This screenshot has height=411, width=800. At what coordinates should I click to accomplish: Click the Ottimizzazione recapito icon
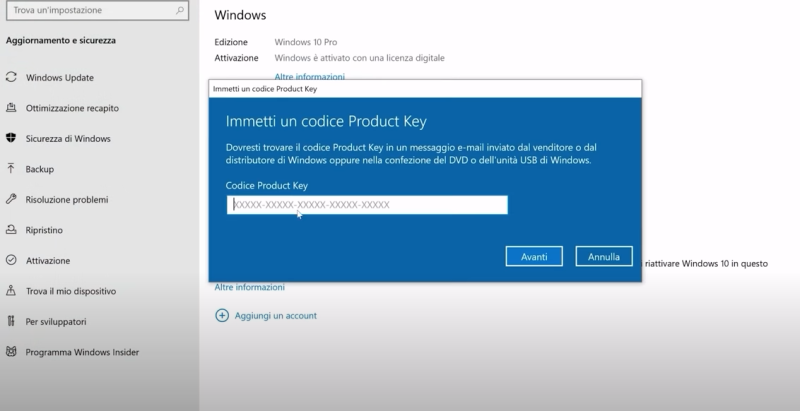click(x=11, y=108)
